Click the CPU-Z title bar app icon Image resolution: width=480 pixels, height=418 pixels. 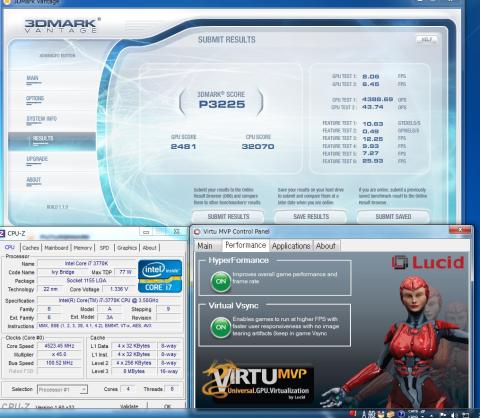point(2,233)
